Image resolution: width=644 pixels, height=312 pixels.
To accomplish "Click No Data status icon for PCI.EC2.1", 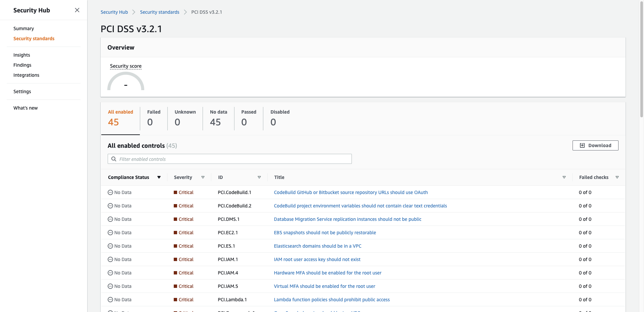I will tap(110, 233).
